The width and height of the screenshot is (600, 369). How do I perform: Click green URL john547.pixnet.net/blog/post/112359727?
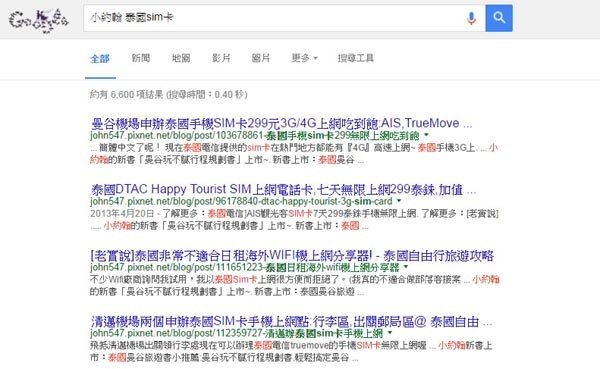(x=236, y=333)
